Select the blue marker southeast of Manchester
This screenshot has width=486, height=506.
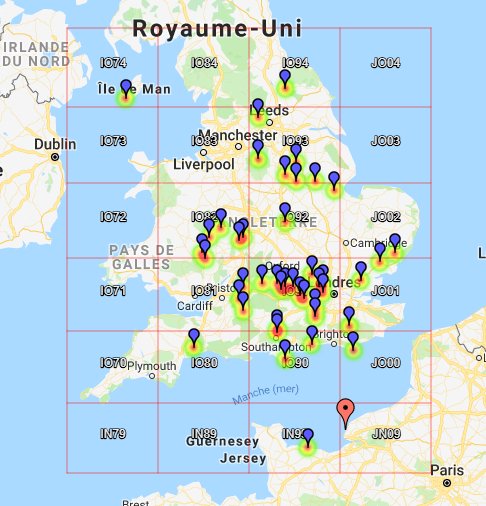pos(258,149)
